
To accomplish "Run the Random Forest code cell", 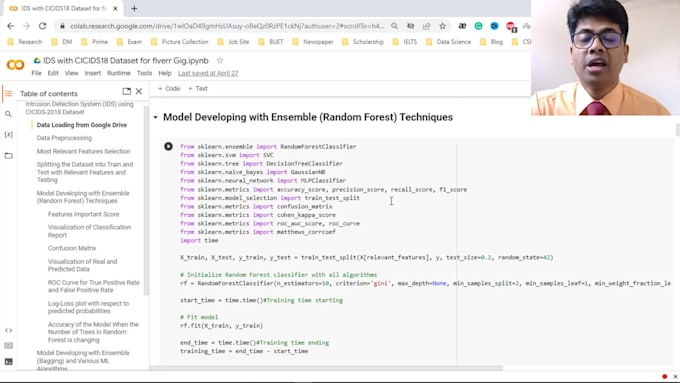I will click(168, 147).
